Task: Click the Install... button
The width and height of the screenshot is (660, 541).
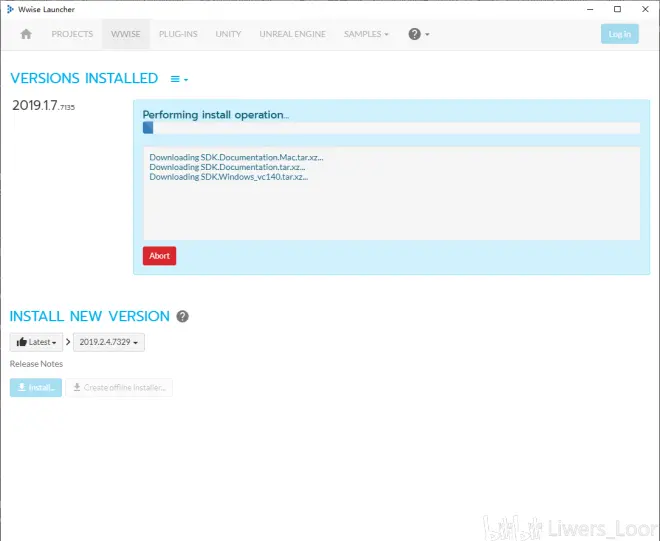Action: (x=36, y=387)
